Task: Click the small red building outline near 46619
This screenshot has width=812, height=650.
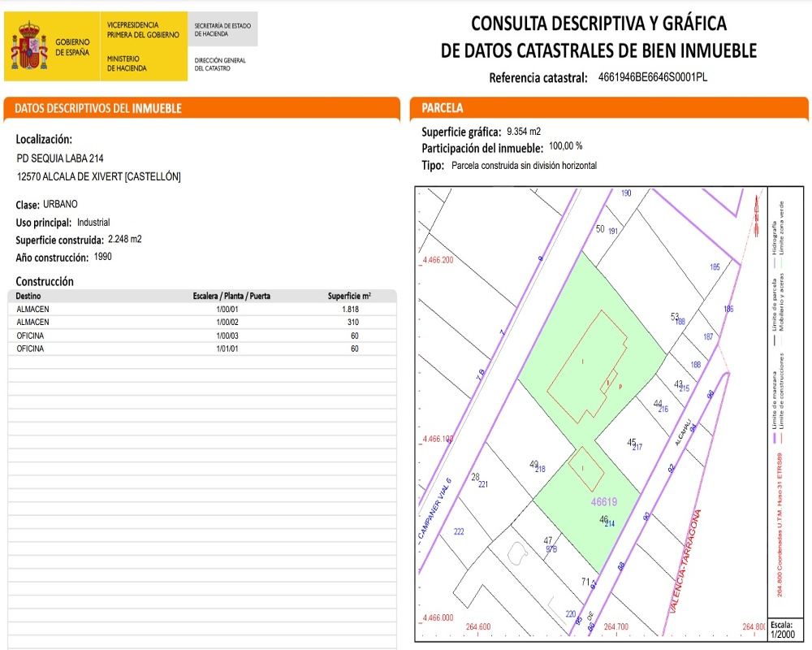Action: [x=586, y=469]
